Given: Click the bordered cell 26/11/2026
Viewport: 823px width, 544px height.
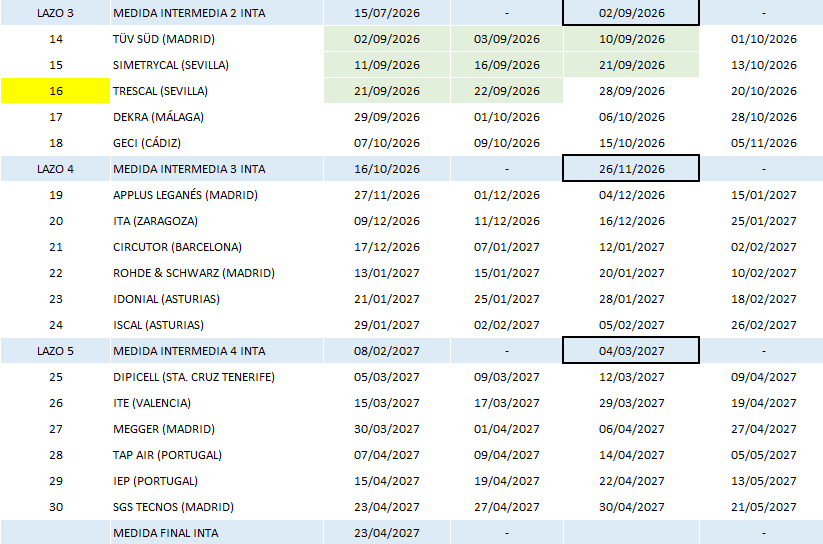Looking at the screenshot, I should pos(631,169).
